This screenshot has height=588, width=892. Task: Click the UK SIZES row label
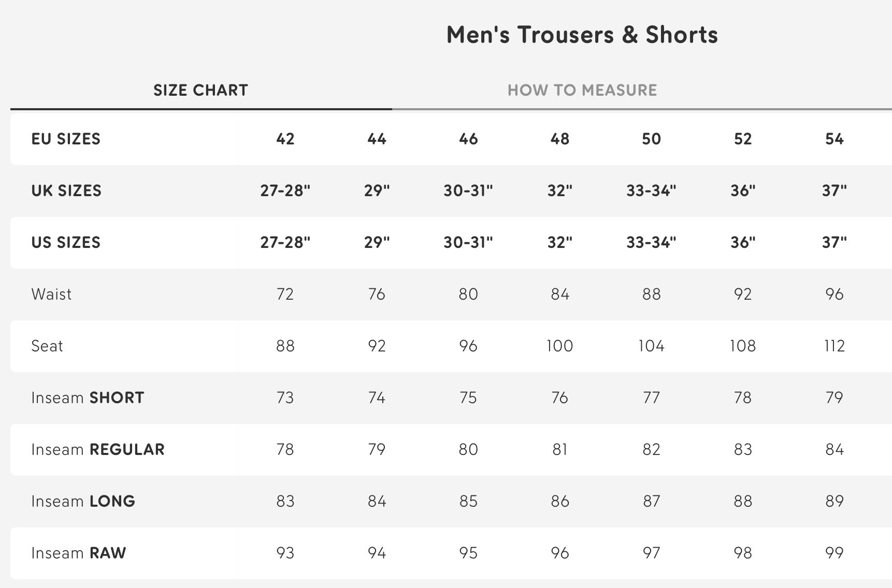point(67,190)
